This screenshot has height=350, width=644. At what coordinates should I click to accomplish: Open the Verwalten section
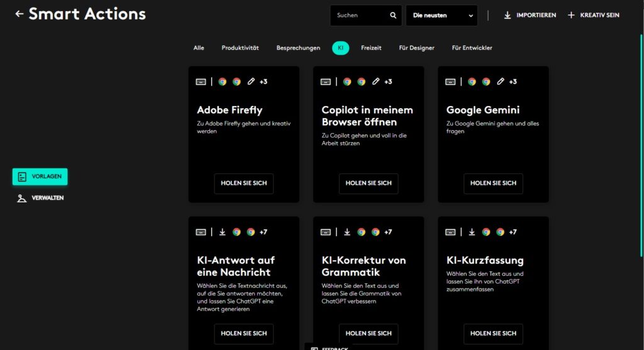[40, 198]
